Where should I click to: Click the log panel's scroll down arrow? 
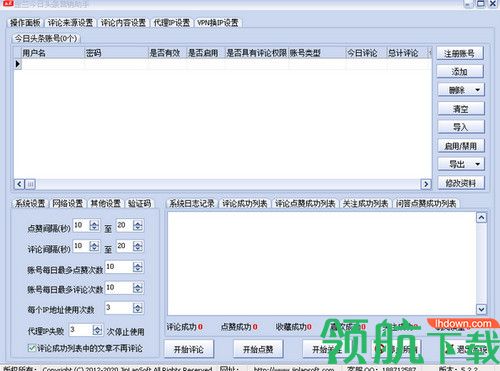(x=481, y=309)
